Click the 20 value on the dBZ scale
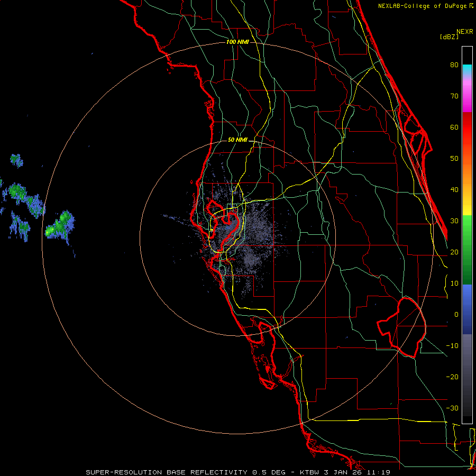This screenshot has height=476, width=476. (x=454, y=252)
